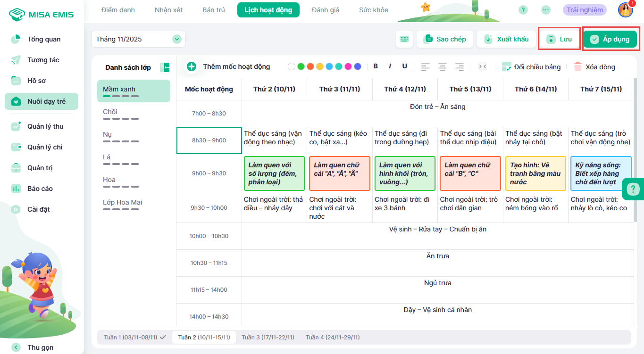
Task: Click the user avatar icon
Action: (x=626, y=10)
